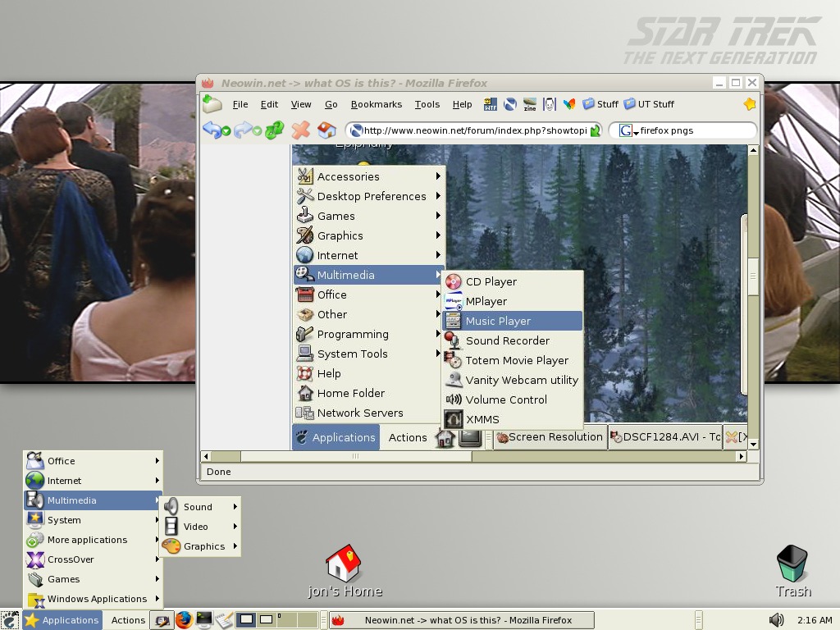This screenshot has height=630, width=840.
Task: Click the Actions panel menu button
Action: pos(128,620)
